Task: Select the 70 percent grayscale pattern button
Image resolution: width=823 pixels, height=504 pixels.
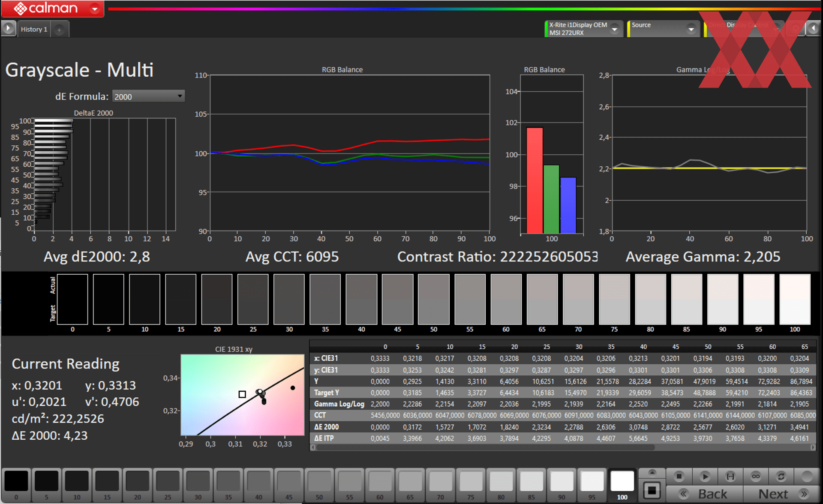Action: coord(441,485)
